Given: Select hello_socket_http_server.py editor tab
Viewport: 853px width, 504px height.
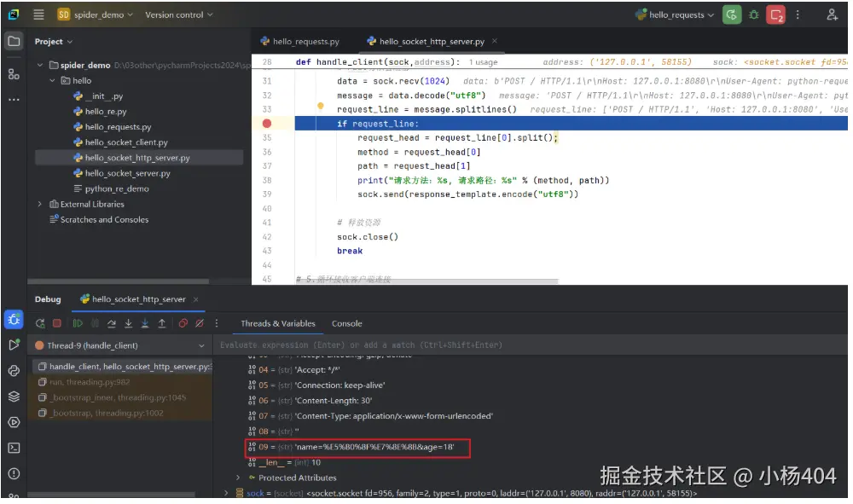Looking at the screenshot, I should pos(426,41).
